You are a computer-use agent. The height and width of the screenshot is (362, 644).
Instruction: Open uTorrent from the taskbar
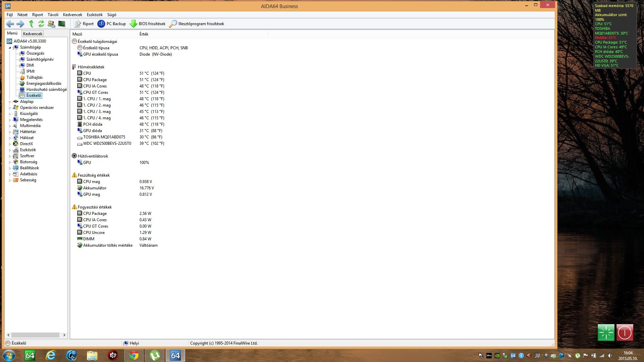(155, 355)
